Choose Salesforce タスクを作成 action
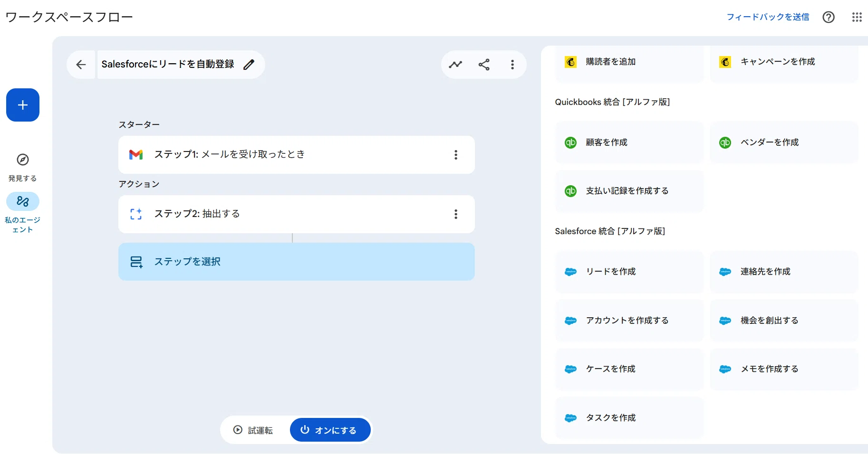Viewport: 868px width, 454px height. tap(629, 418)
